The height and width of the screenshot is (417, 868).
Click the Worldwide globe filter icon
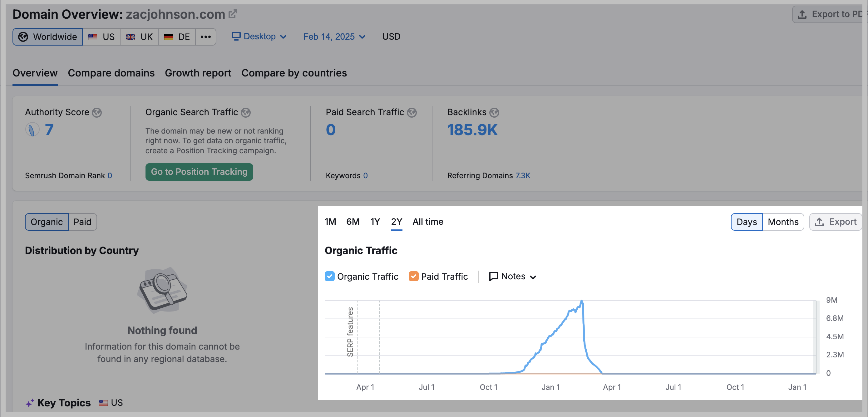click(22, 37)
